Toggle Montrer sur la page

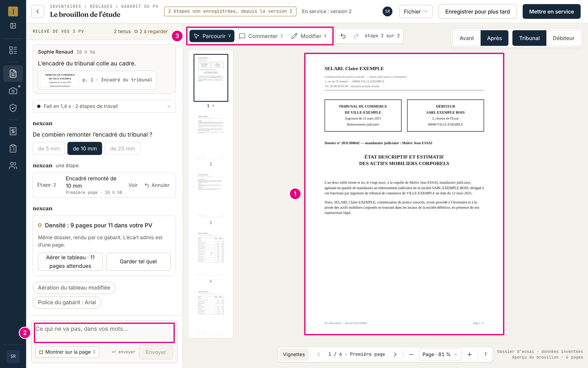click(x=67, y=352)
